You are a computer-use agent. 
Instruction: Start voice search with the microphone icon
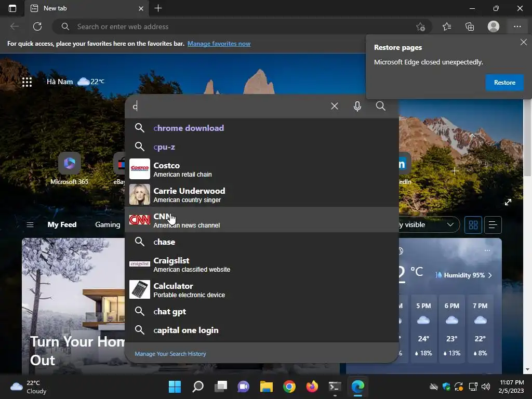(x=357, y=106)
